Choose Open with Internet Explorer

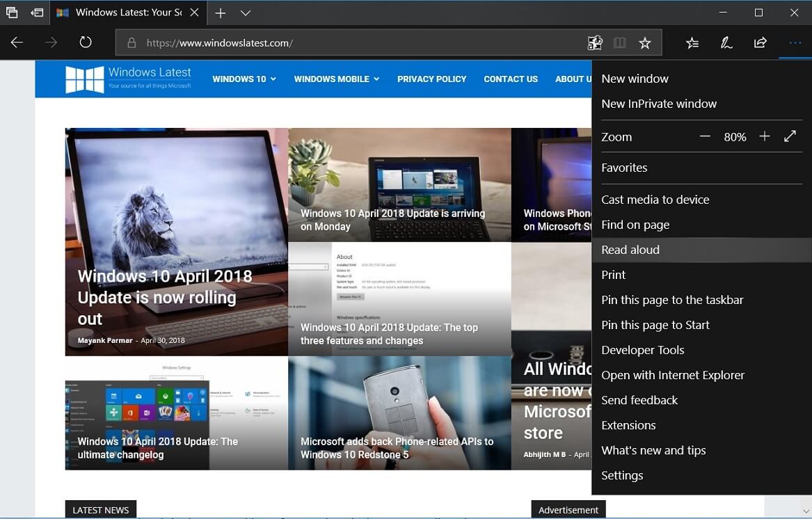(701, 376)
